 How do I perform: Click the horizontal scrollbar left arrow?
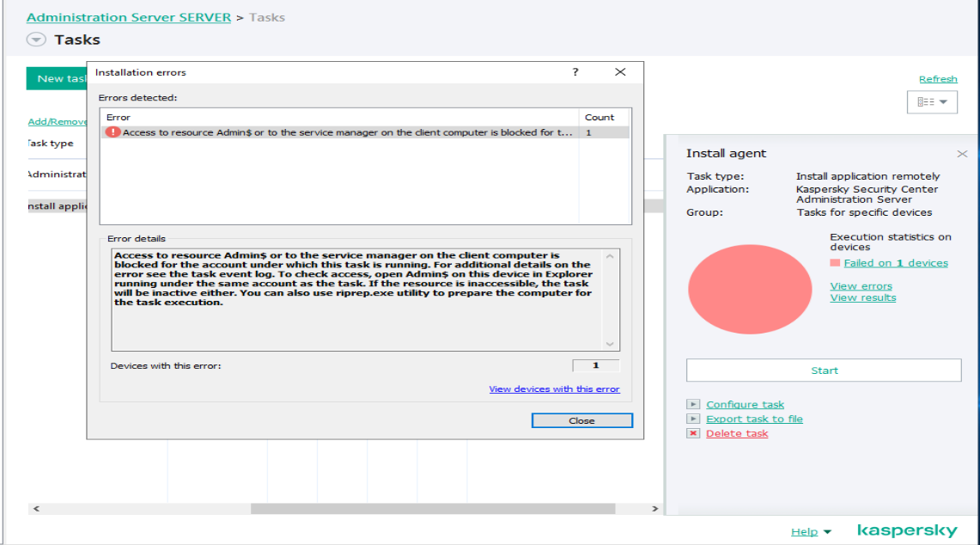click(36, 509)
